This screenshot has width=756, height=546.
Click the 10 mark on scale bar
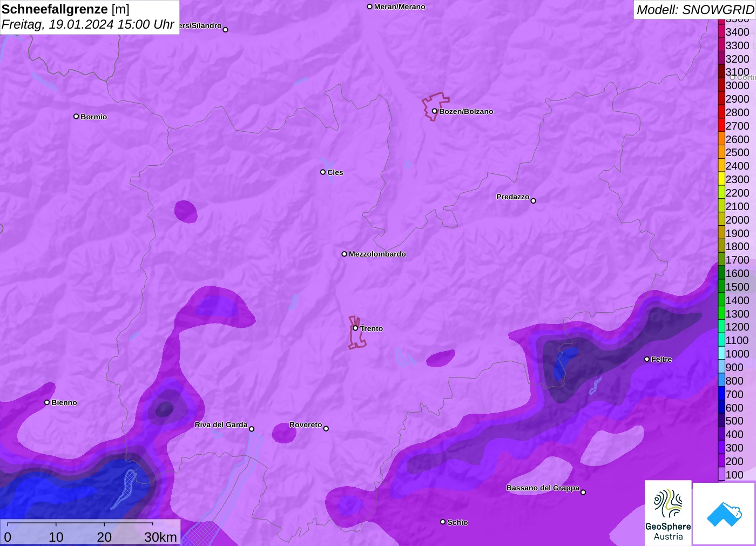pos(56,537)
